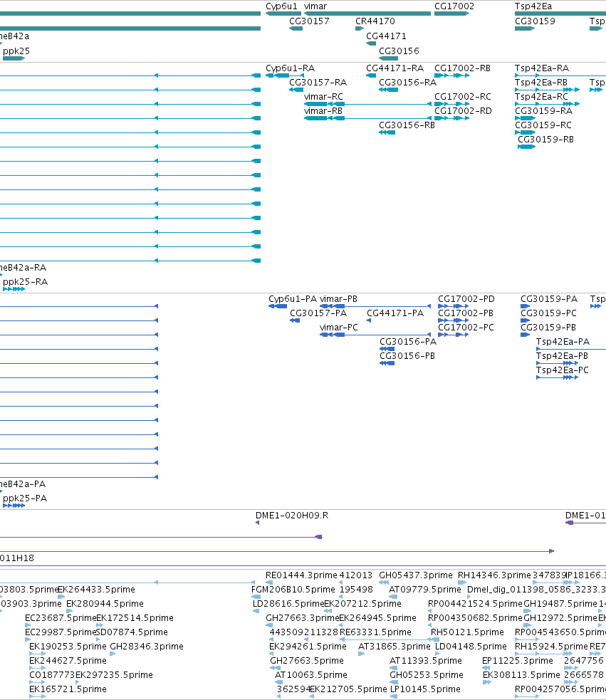Select protein CG30157-PA

pyautogui.click(x=318, y=313)
